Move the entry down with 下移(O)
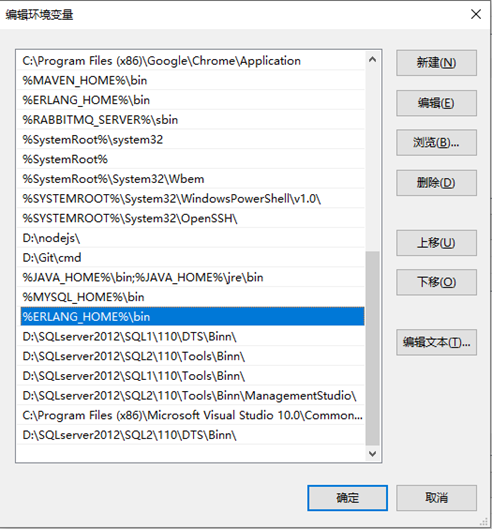Image resolution: width=492 pixels, height=529 pixels. pos(436,282)
